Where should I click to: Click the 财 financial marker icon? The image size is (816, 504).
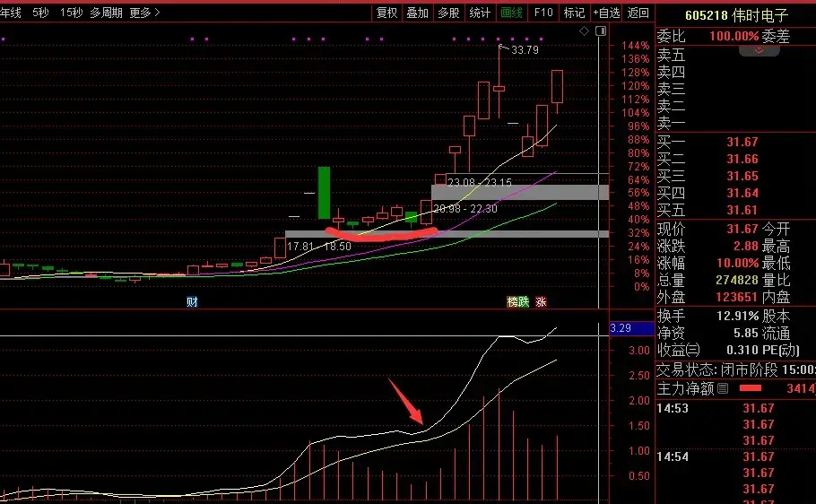(x=192, y=301)
